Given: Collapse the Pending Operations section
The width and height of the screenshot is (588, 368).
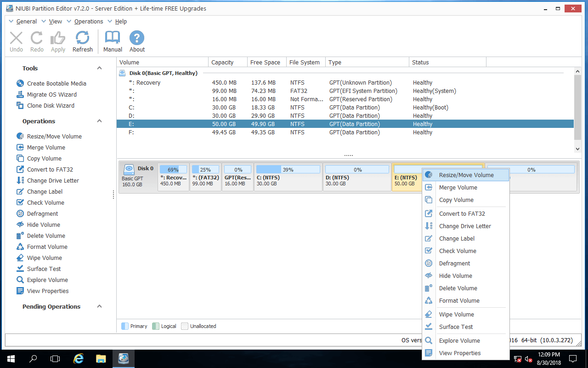Looking at the screenshot, I should [x=99, y=306].
